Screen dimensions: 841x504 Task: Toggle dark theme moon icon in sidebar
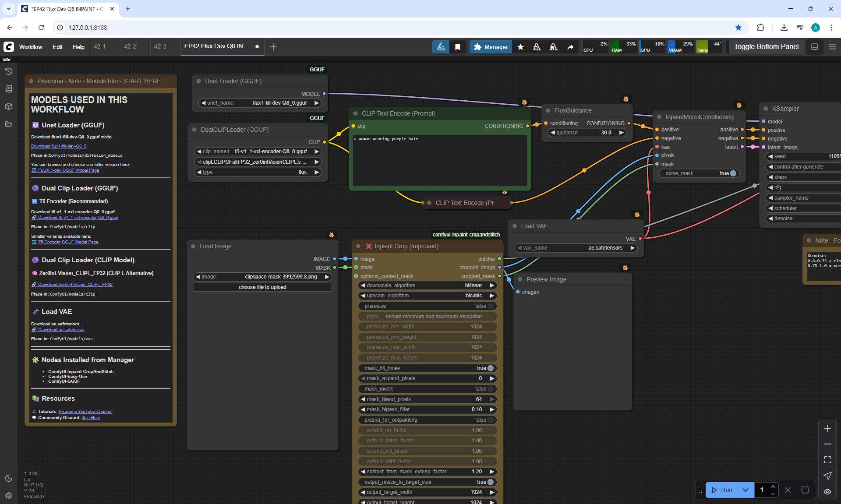click(8, 478)
